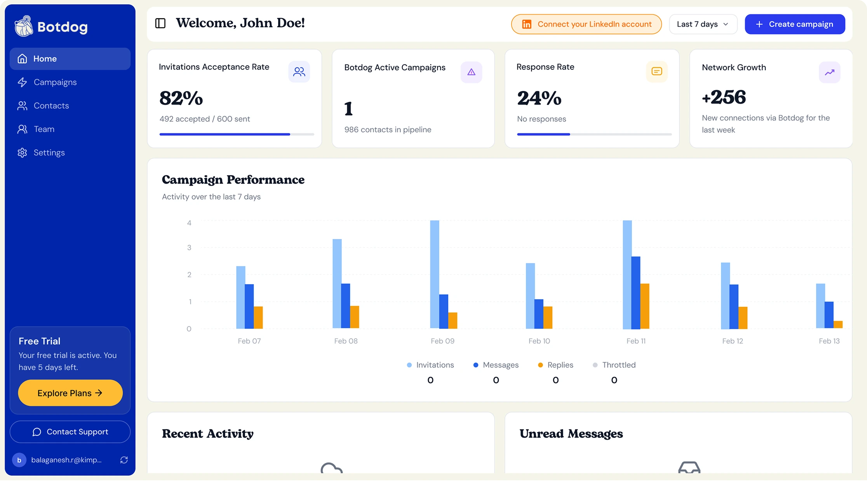This screenshot has width=867, height=504.
Task: Toggle the Throttled series in the chart legend
Action: pos(614,365)
